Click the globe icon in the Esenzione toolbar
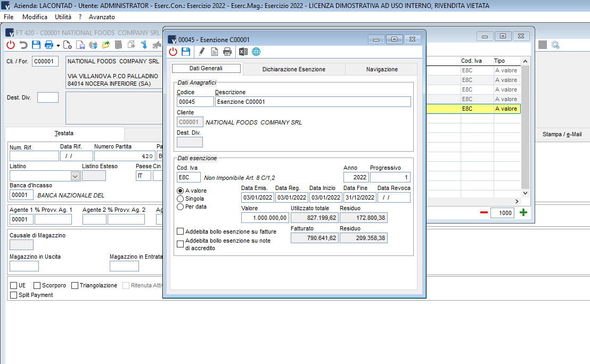 pos(256,52)
